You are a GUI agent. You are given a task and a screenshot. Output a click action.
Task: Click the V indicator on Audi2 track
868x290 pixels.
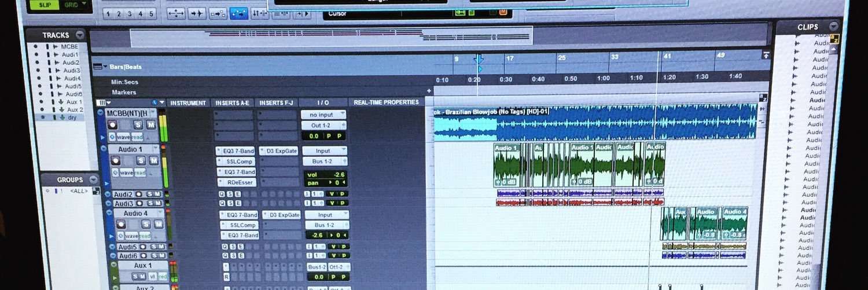[332, 194]
